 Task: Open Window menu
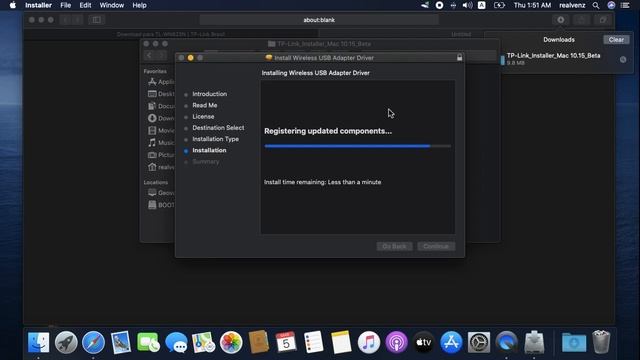pos(111,5)
